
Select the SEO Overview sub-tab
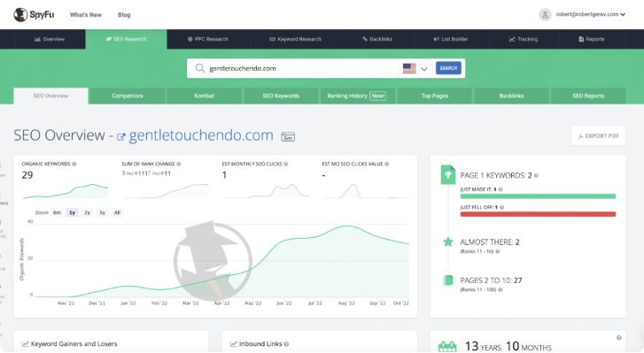pyautogui.click(x=50, y=96)
